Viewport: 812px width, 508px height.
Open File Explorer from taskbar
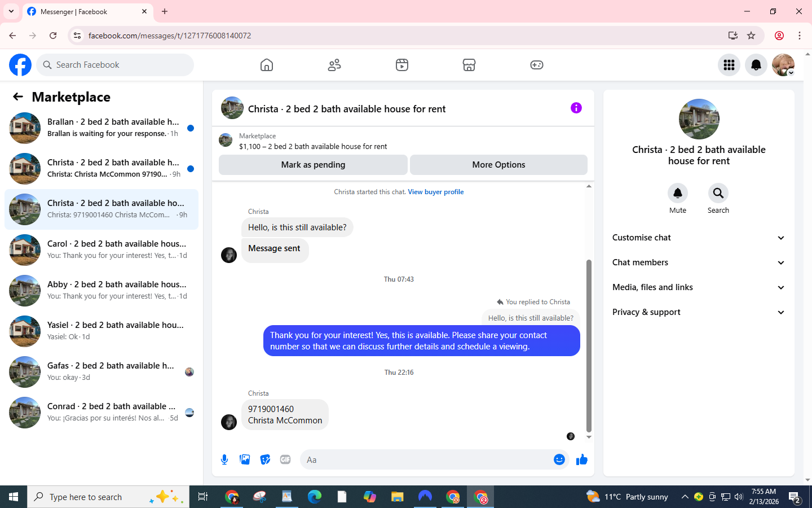pos(398,497)
